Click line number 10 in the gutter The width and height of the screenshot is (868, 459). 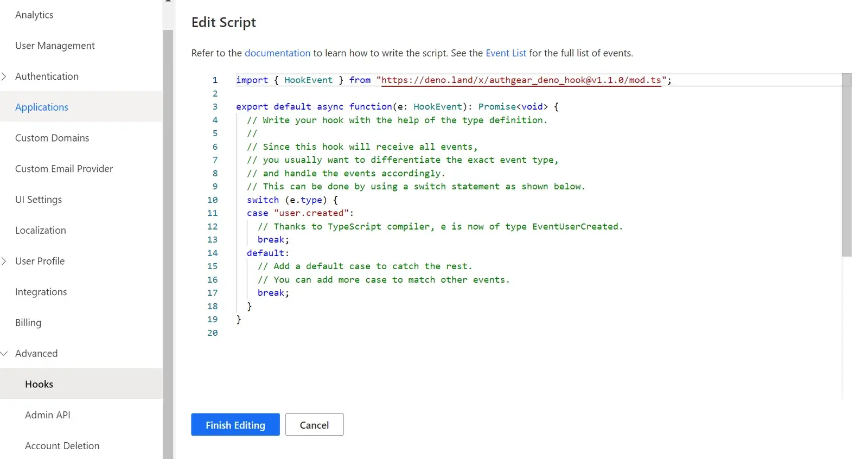point(212,200)
